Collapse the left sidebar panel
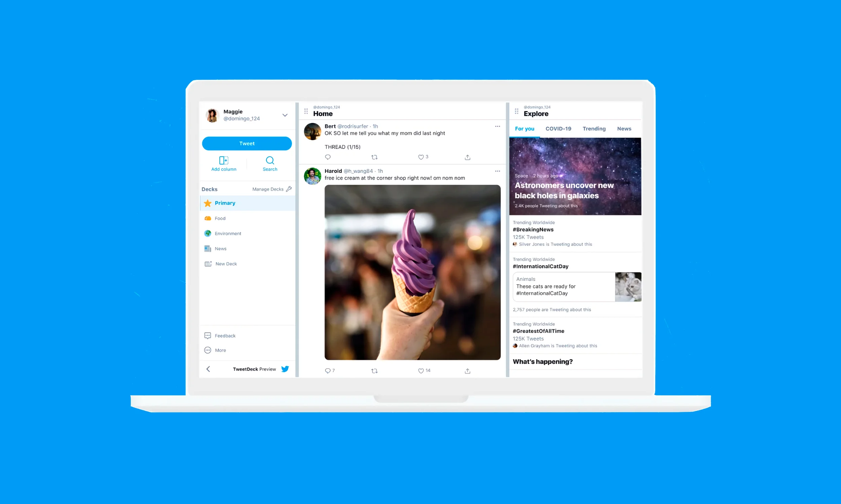The image size is (841, 504). pyautogui.click(x=208, y=369)
